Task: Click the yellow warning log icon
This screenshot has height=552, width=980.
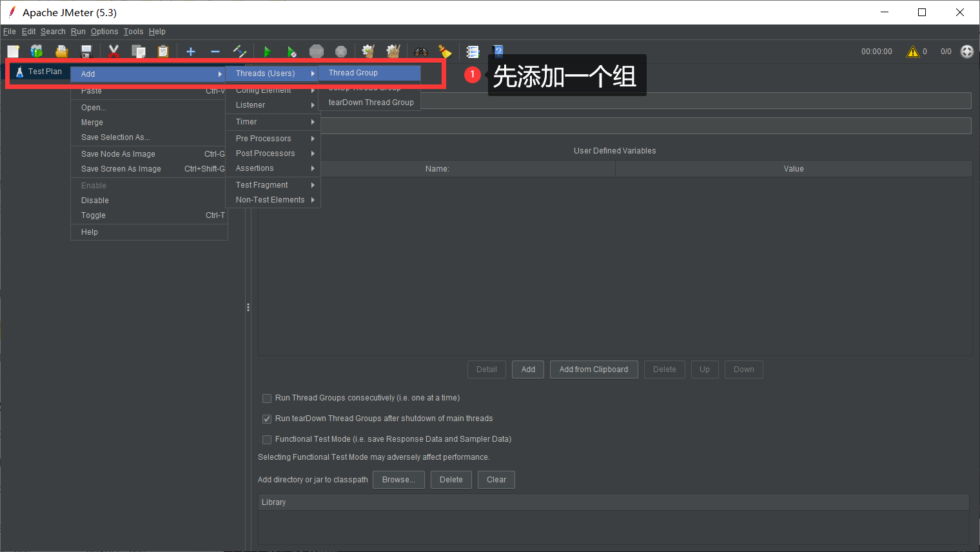Action: pyautogui.click(x=913, y=52)
